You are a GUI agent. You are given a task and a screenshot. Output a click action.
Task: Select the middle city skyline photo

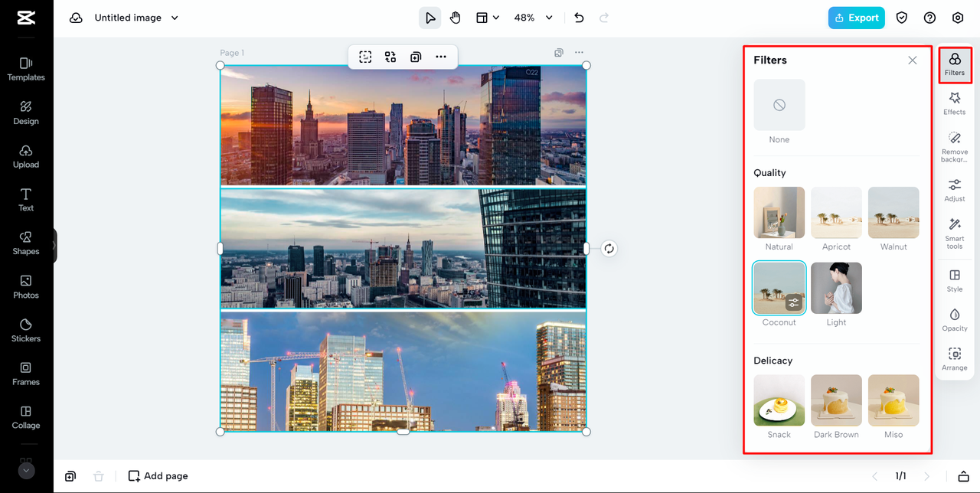point(403,249)
